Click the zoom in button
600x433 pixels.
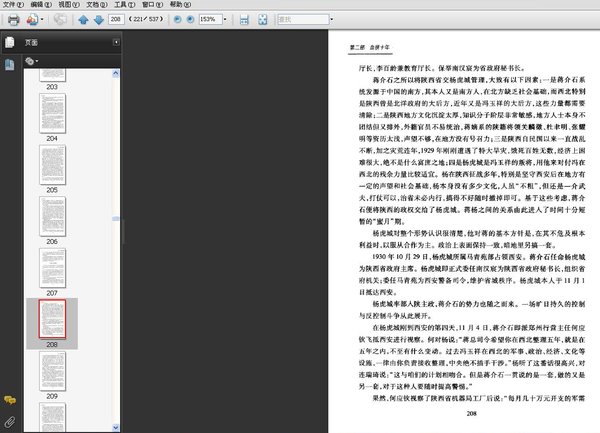tap(191, 20)
